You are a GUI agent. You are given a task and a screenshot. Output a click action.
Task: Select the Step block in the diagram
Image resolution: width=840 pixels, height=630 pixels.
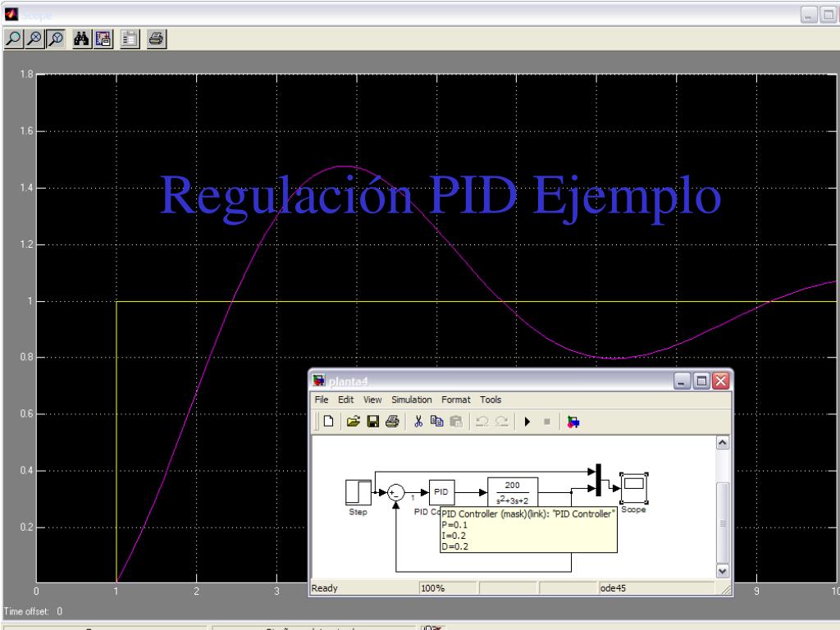point(358,492)
